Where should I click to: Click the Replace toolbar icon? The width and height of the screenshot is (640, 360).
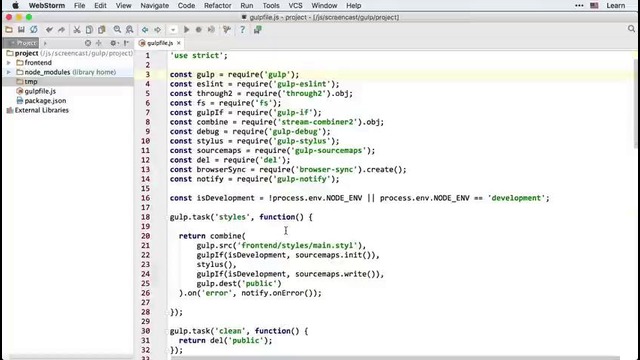129,30
